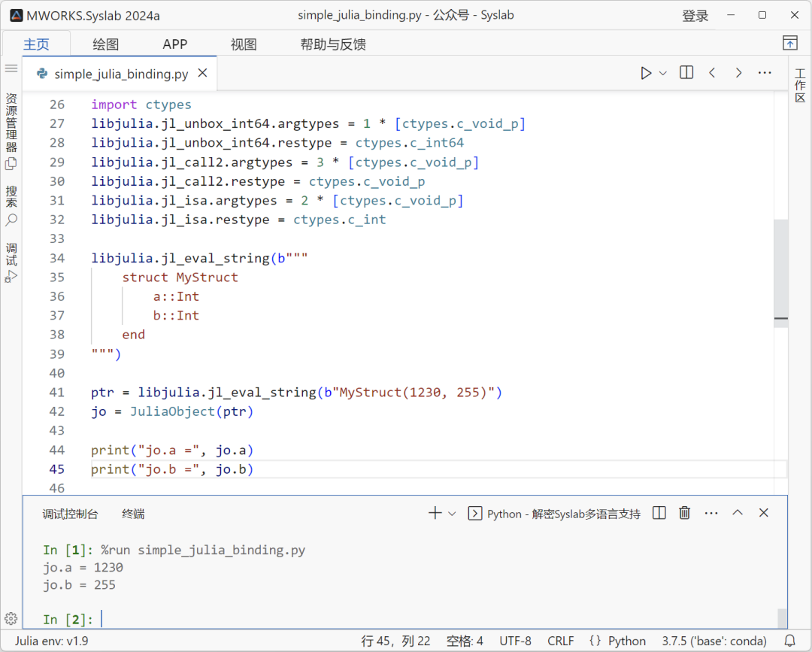Click the 'b::Int' field line

pos(176,315)
